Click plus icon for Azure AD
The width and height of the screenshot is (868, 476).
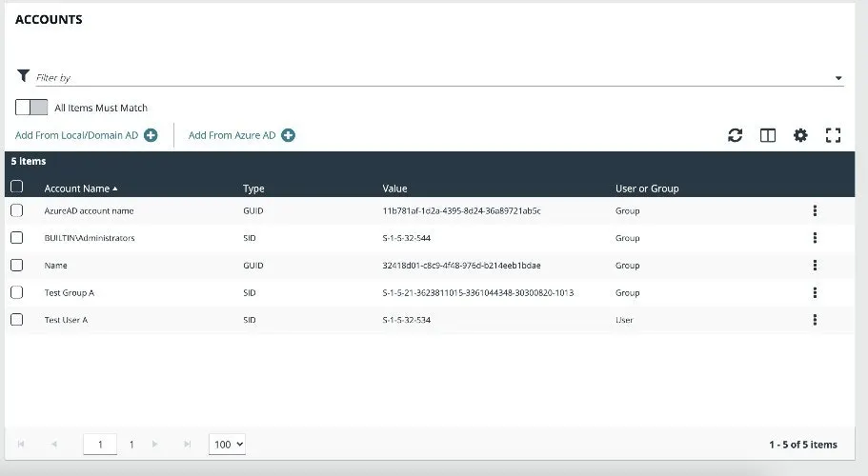click(288, 135)
